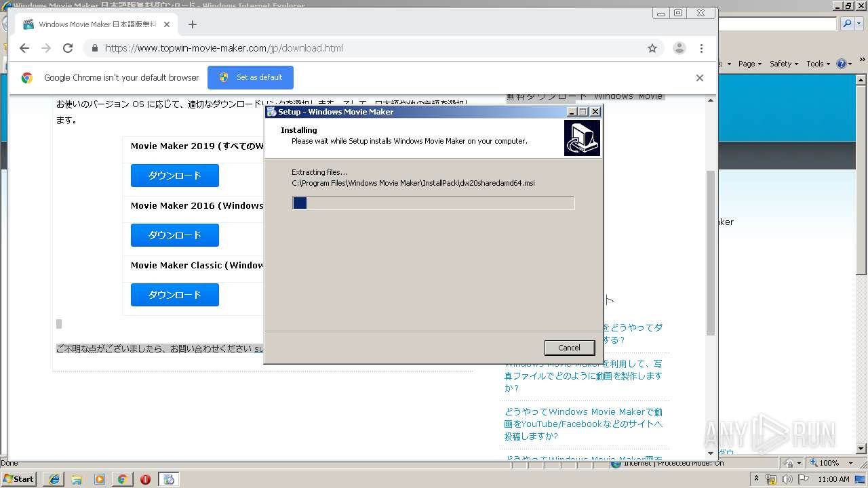Click the volume speaker tray icon
The image size is (868, 488).
[x=787, y=479]
